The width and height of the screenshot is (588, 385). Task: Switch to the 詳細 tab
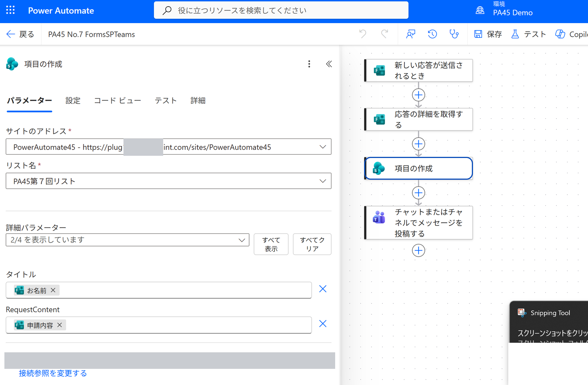(x=198, y=100)
